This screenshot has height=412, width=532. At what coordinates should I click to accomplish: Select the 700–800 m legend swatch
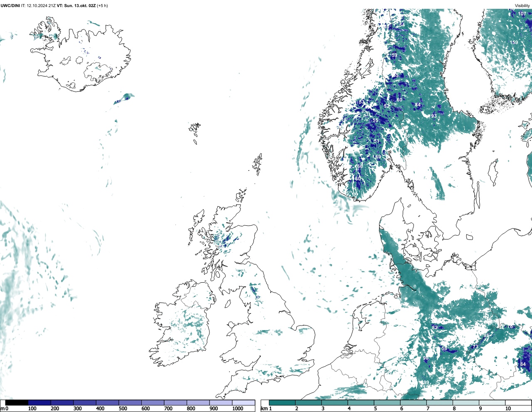click(x=175, y=402)
